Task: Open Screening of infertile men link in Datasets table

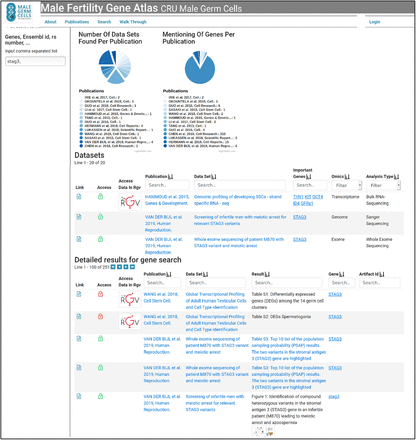Action: pyautogui.click(x=240, y=220)
